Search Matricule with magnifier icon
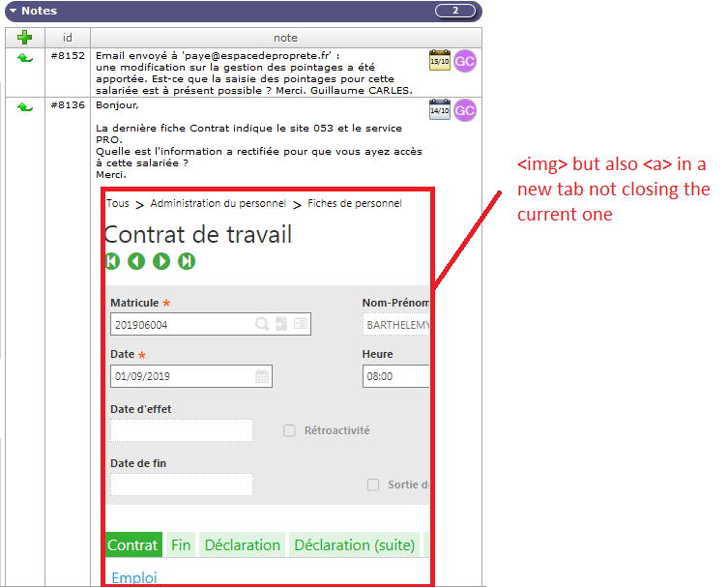The image size is (728, 587). 262,324
